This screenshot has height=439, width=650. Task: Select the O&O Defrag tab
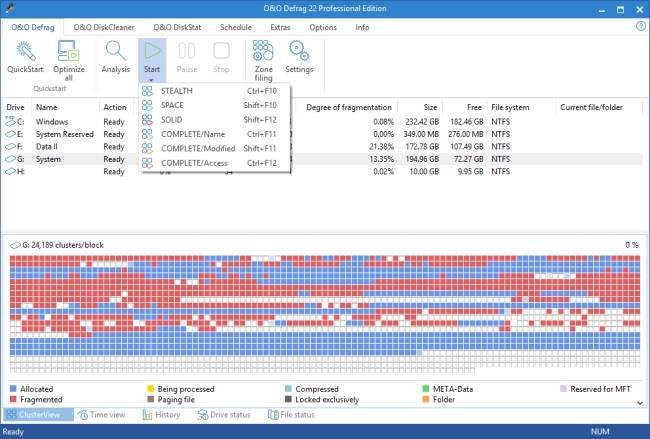pyautogui.click(x=33, y=27)
